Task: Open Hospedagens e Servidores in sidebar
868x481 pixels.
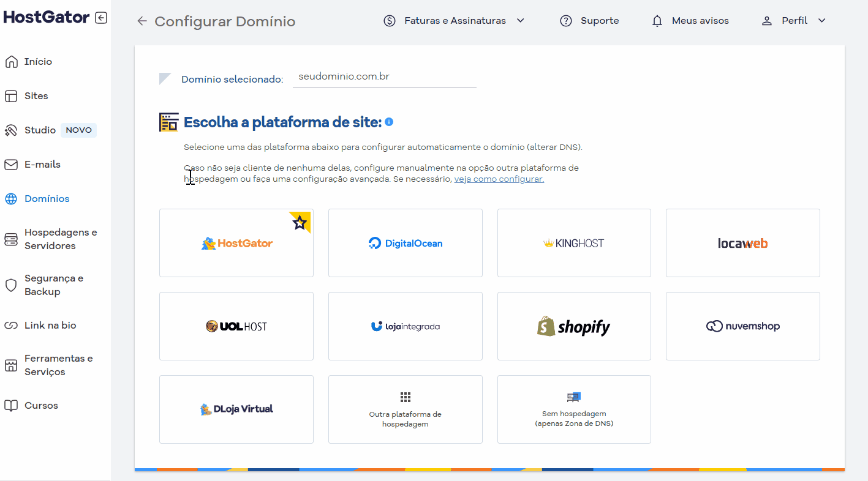Action: (61, 239)
